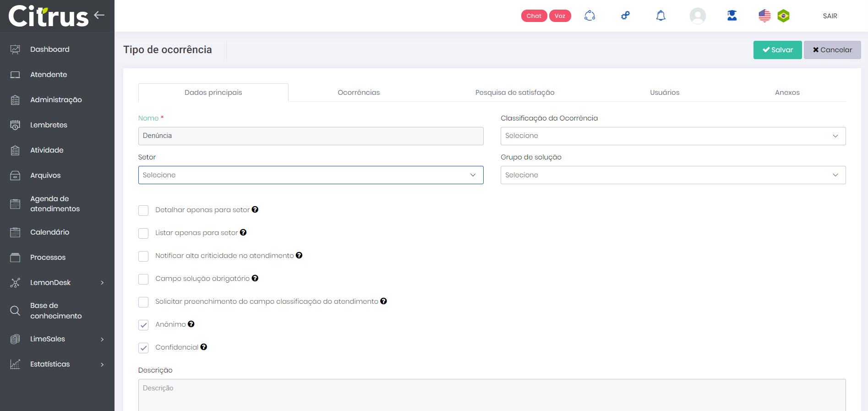This screenshot has width=868, height=411.
Task: Open the graduation cap training icon
Action: pyautogui.click(x=732, y=16)
